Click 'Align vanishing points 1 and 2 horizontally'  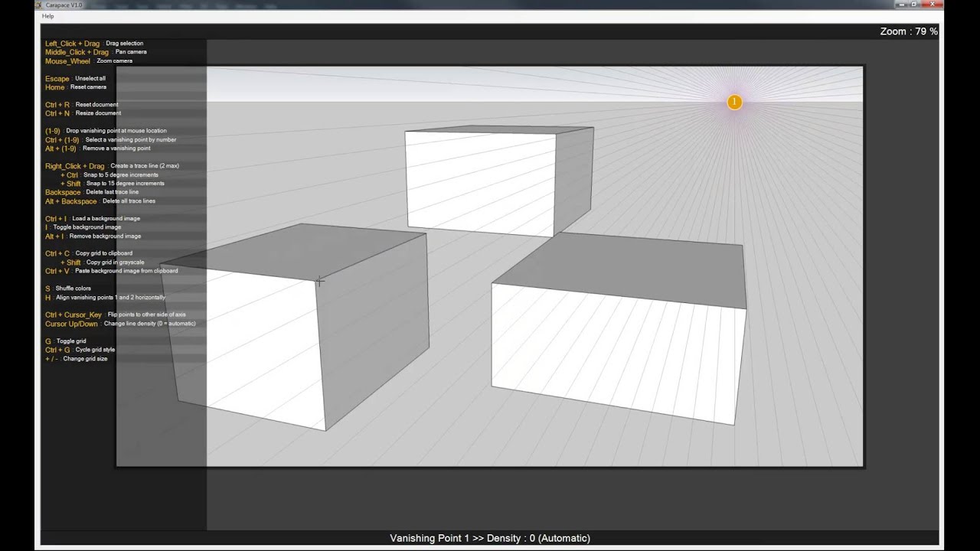pos(110,298)
